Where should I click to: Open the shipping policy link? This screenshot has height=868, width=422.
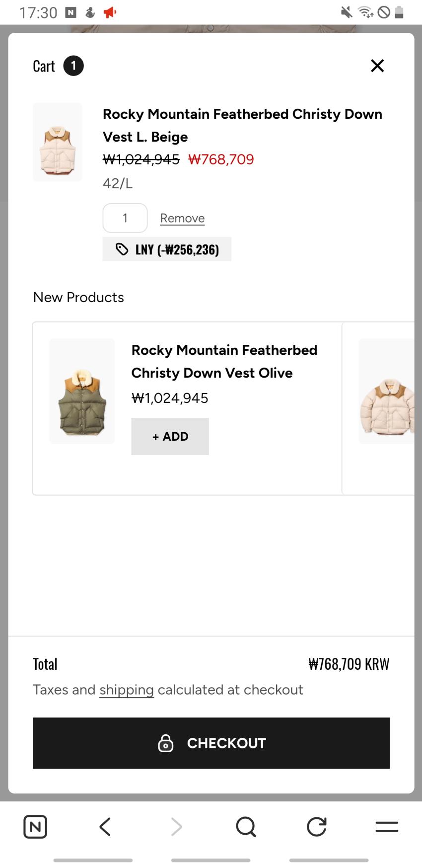pos(127,690)
